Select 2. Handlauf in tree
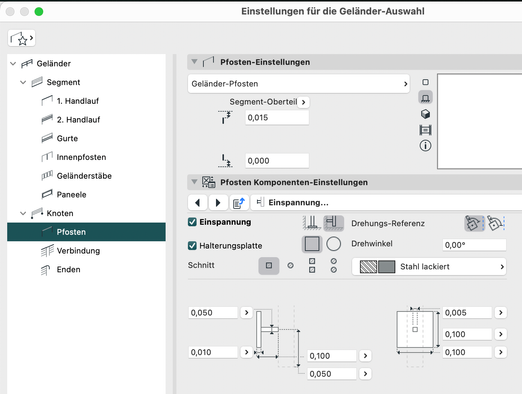This screenshot has width=522, height=394. (78, 119)
